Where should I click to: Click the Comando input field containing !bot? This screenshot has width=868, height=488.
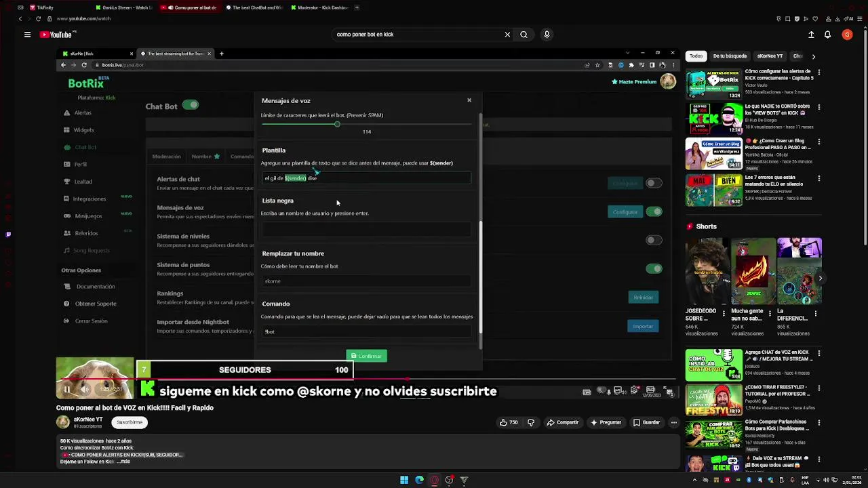coord(366,331)
